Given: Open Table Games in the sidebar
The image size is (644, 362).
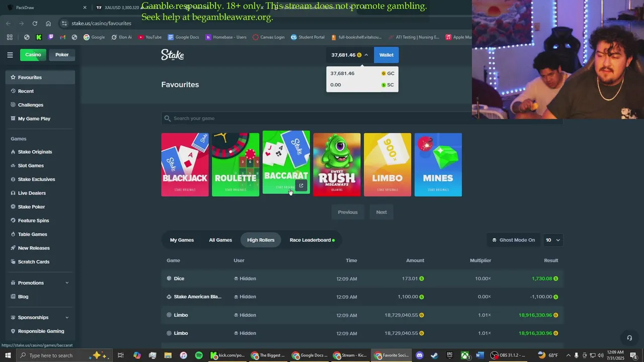Looking at the screenshot, I should pyautogui.click(x=40, y=234).
